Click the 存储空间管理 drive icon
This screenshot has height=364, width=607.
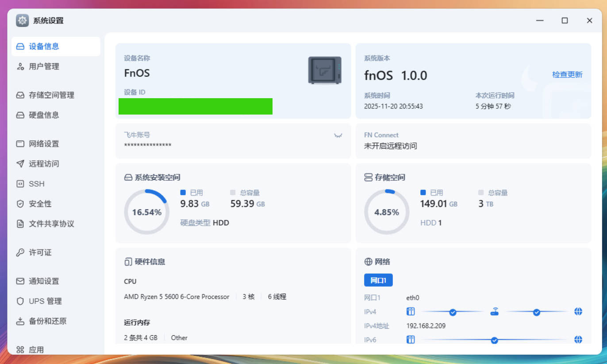[20, 95]
